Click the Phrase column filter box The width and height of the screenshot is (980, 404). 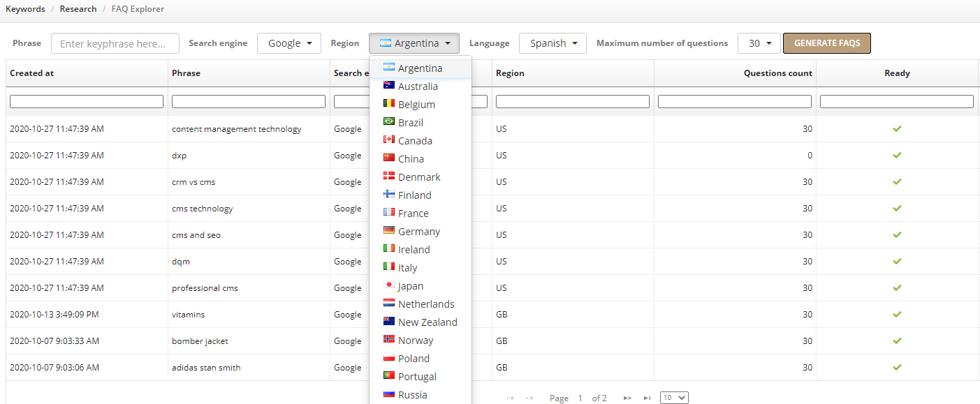tap(249, 102)
